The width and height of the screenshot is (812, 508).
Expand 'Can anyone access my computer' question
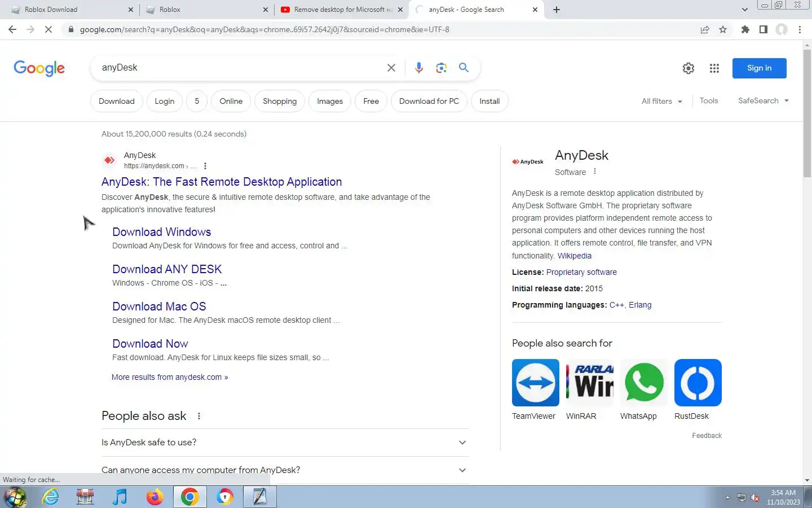(x=285, y=470)
